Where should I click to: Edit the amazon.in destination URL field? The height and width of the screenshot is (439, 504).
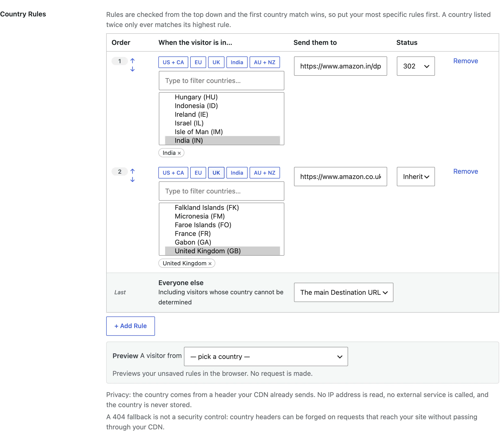(x=340, y=66)
